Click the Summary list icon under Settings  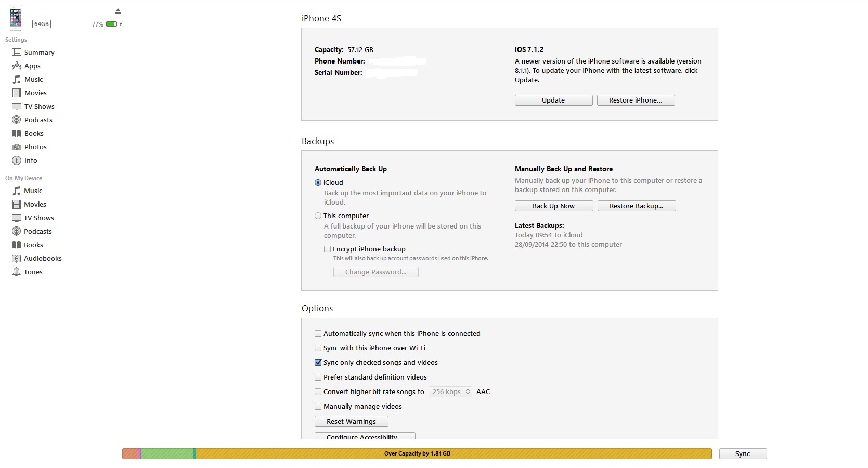(x=17, y=52)
